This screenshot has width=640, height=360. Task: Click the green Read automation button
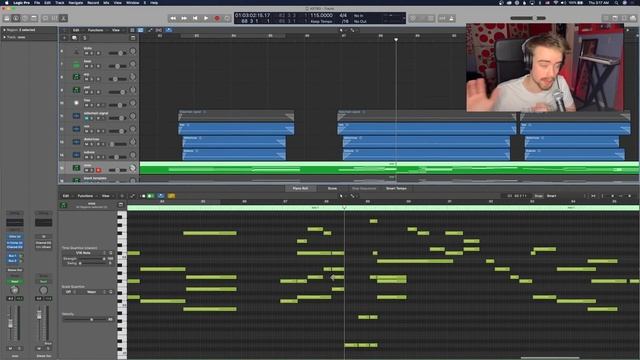15,282
